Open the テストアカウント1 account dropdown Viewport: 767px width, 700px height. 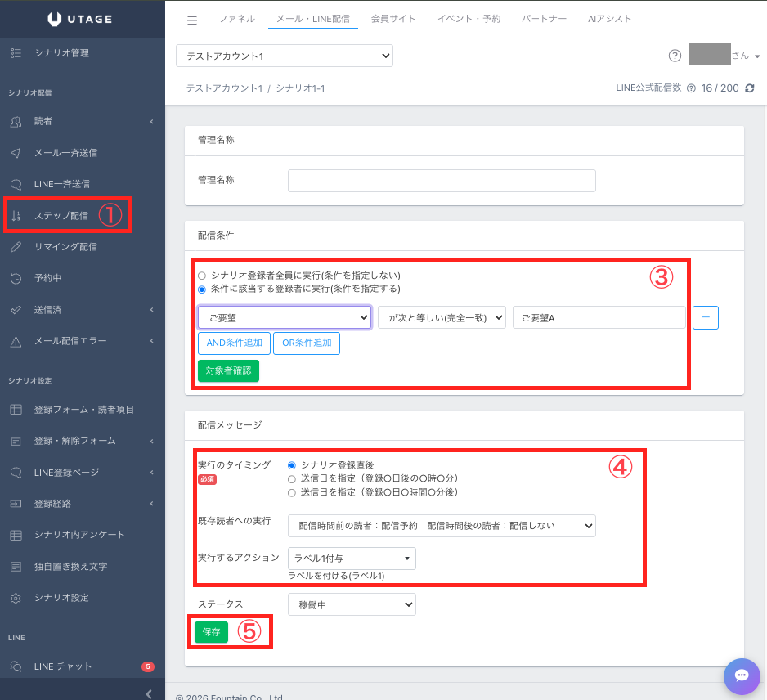click(285, 56)
